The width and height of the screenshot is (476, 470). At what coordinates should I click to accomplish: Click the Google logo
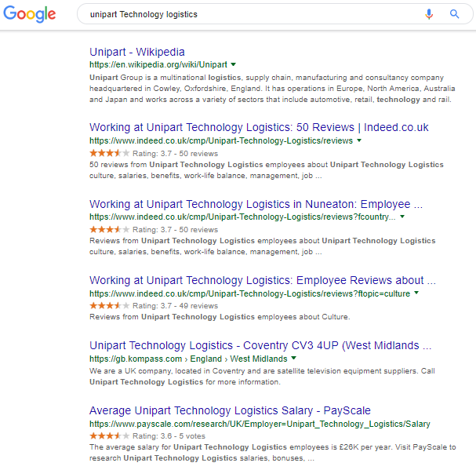pos(30,14)
